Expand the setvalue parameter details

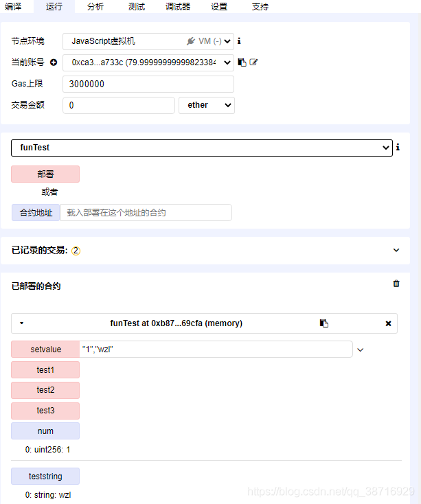[x=361, y=350]
